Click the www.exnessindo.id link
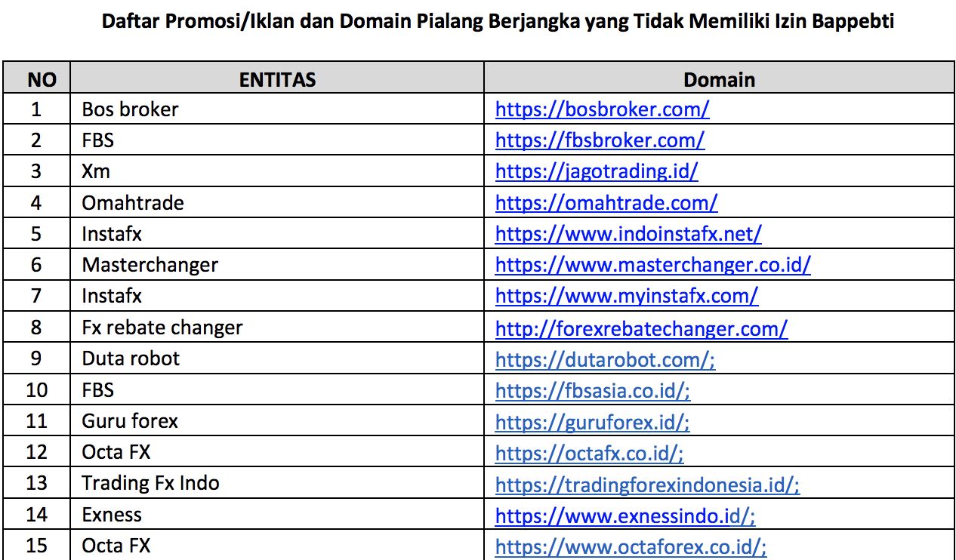The width and height of the screenshot is (956, 560). [x=625, y=515]
